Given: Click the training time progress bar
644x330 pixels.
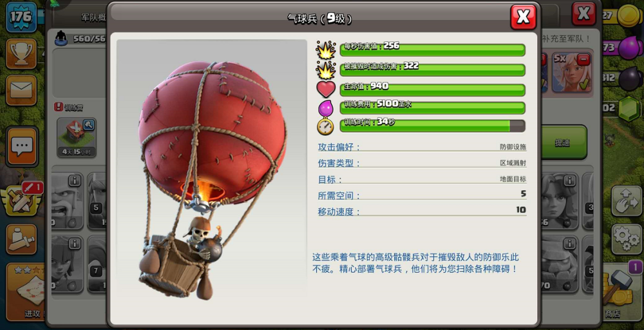Looking at the screenshot, I should pos(432,126).
